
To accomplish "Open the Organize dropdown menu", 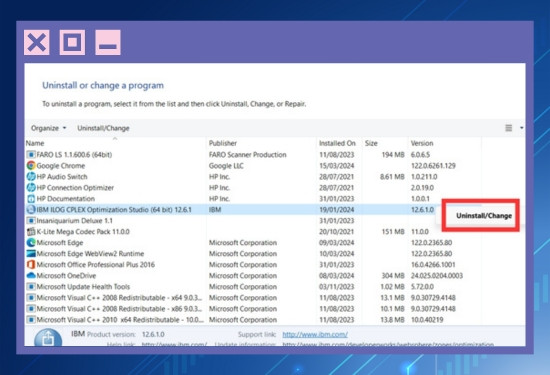I will click(48, 128).
